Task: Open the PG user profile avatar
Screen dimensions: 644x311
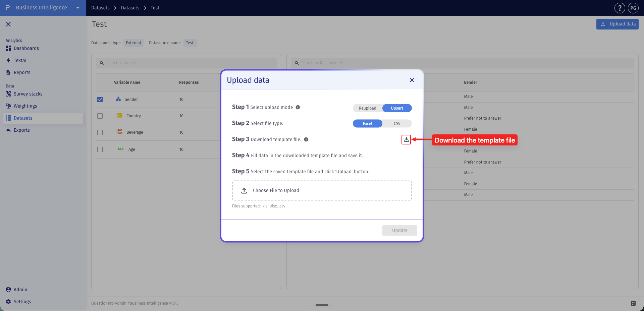Action: click(x=633, y=8)
